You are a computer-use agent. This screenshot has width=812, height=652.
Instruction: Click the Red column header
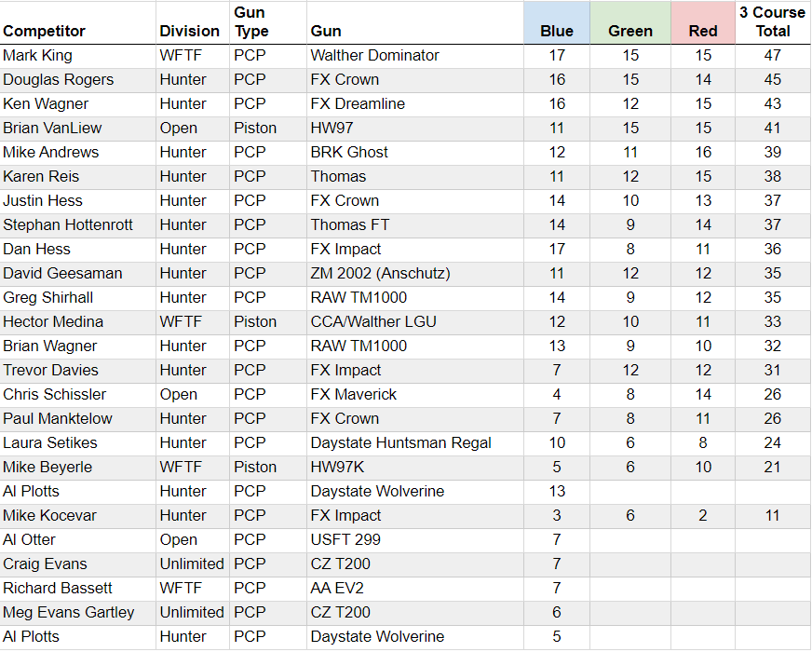click(703, 22)
